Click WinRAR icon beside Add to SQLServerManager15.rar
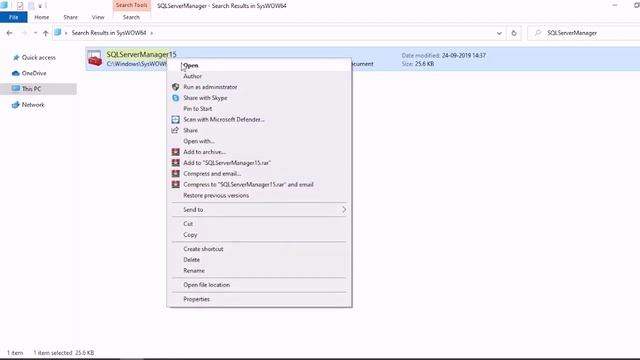Viewport: 640px width, 360px height. 176,163
